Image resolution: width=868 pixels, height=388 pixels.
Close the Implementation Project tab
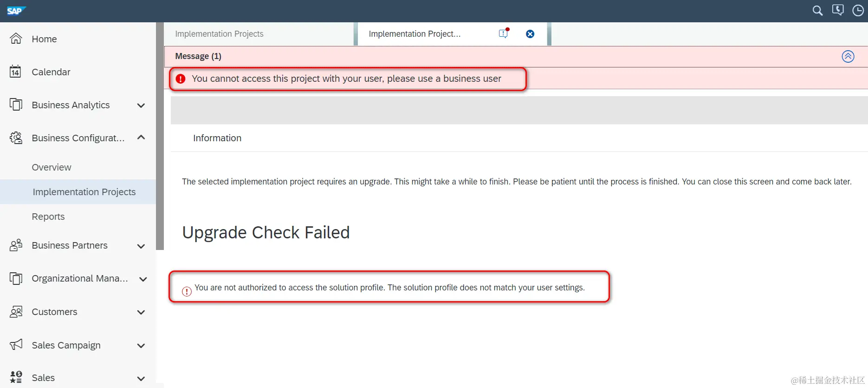pyautogui.click(x=530, y=34)
